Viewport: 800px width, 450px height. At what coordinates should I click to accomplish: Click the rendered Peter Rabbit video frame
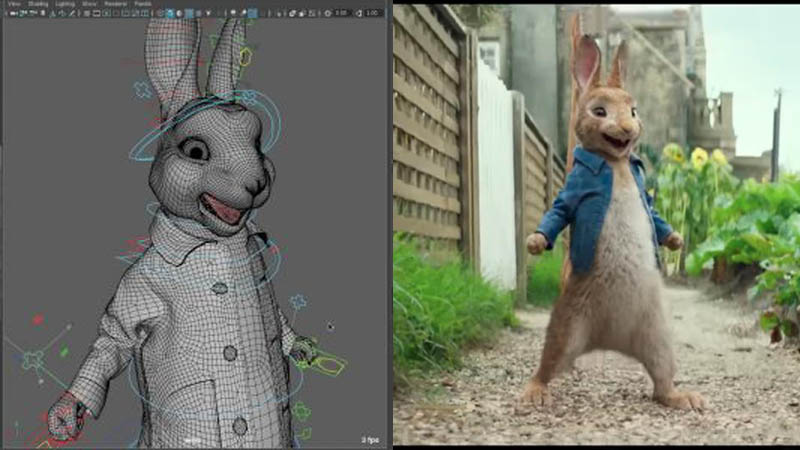click(596, 224)
